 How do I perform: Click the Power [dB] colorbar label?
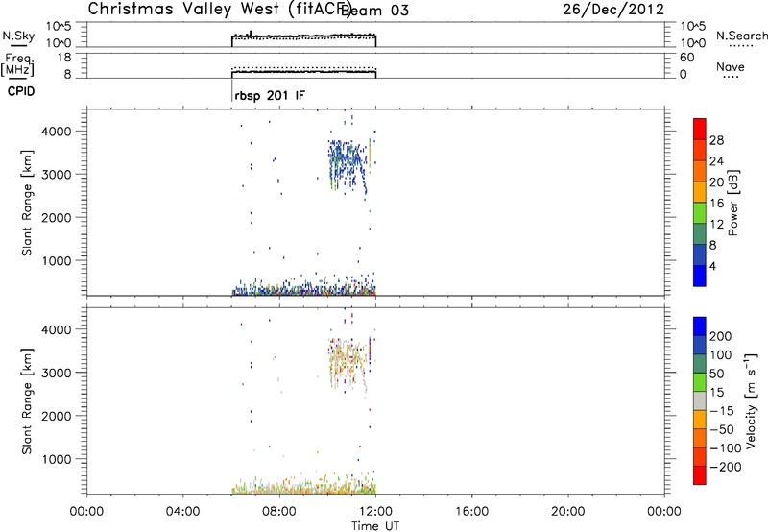click(732, 203)
